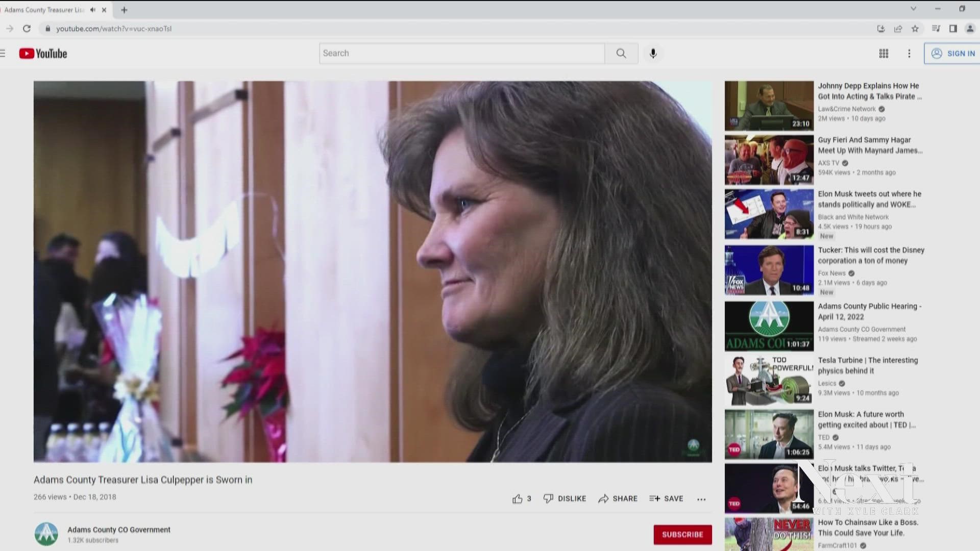Open a new browser tab

tap(124, 10)
